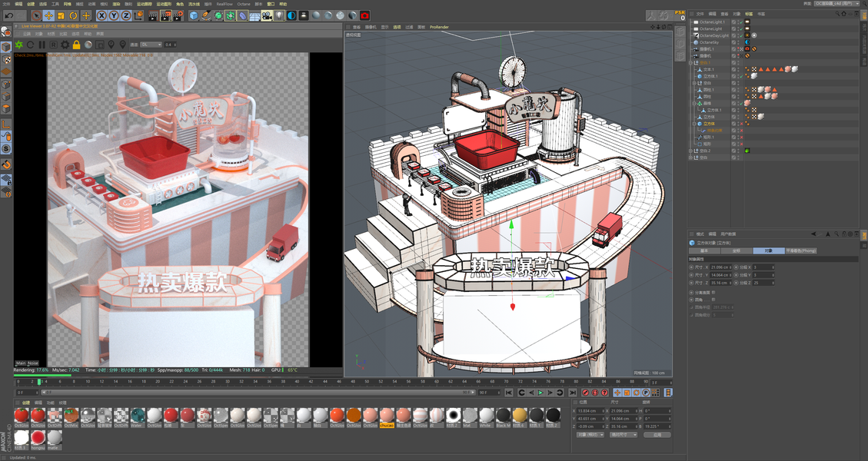Click position X field 13.834 cm
The width and height of the screenshot is (868, 461).
(590, 410)
